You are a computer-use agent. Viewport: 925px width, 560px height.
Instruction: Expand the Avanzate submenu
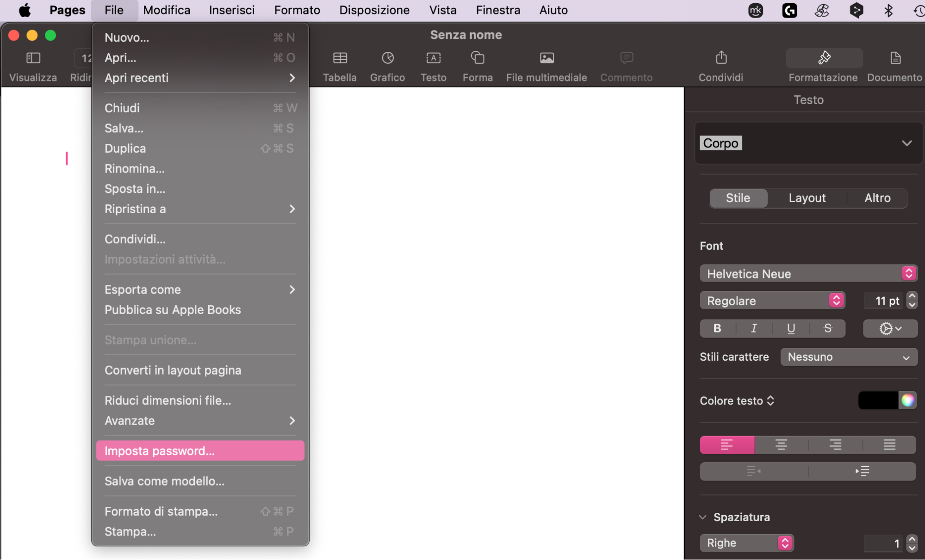click(x=200, y=421)
